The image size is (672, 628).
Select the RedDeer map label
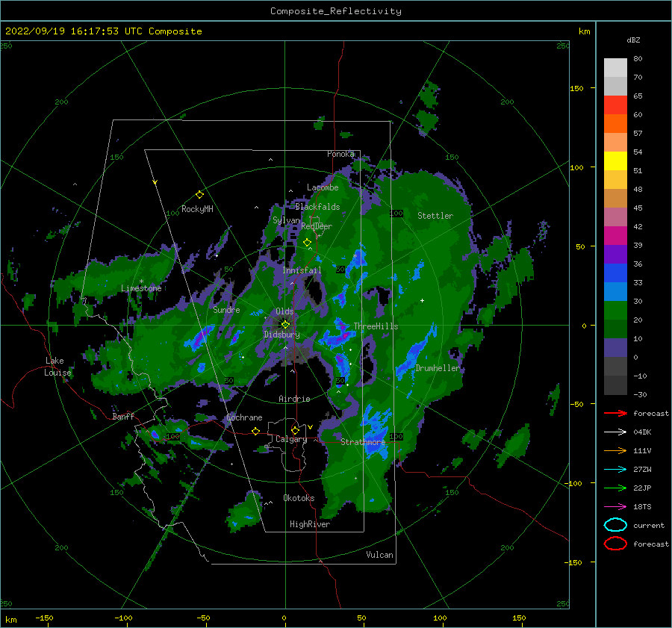317,226
